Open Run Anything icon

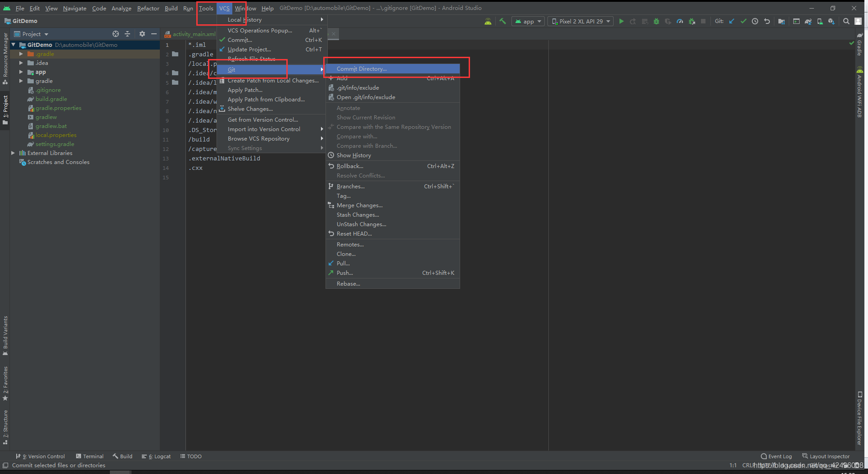796,21
